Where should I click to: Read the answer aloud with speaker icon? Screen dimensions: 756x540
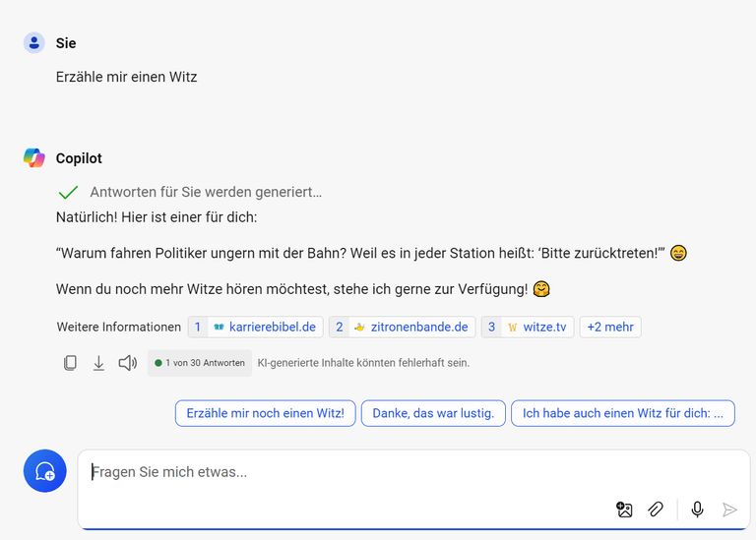pos(127,363)
